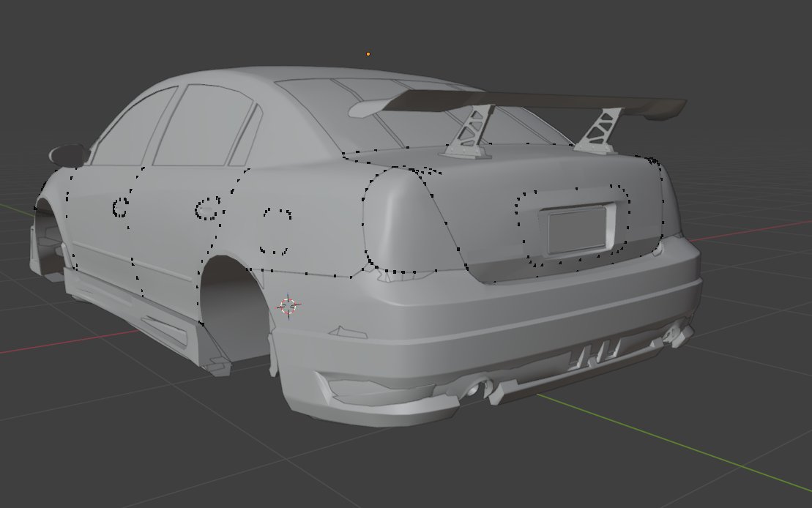Viewport: 812px width, 508px height.
Task: Click the rear door handle
Action: click(x=208, y=209)
